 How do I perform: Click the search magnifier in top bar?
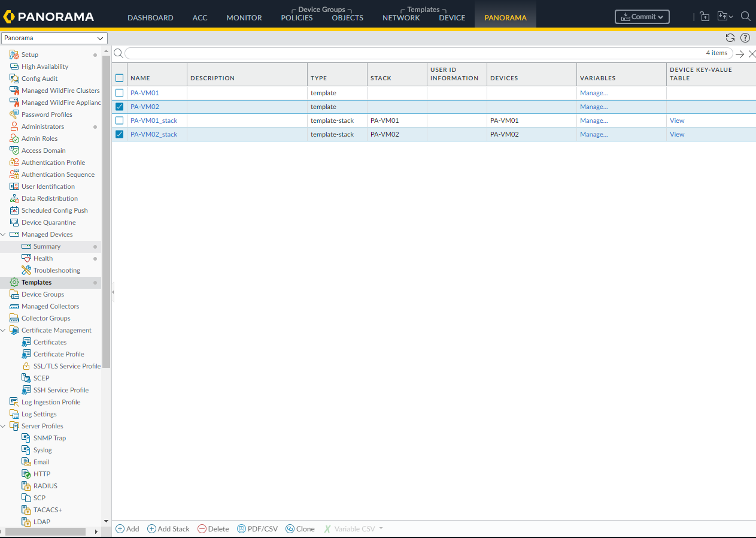[746, 17]
